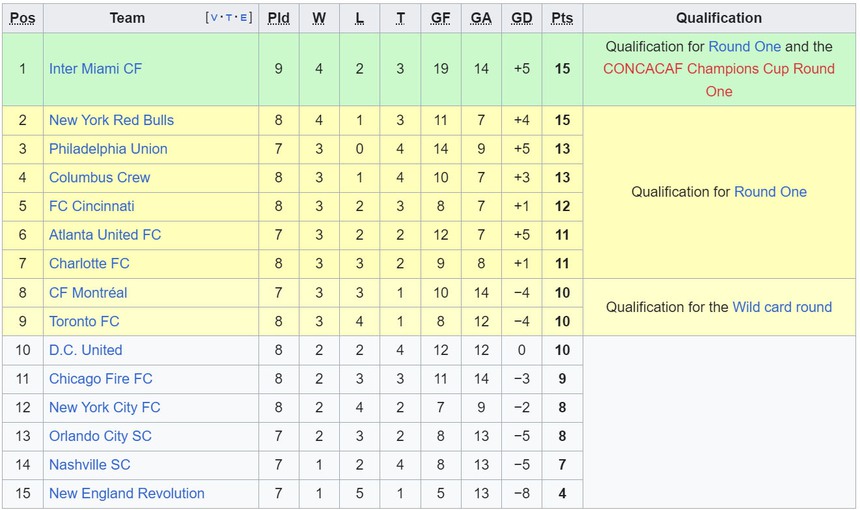Open the FC Cincinnati link
The image size is (860, 510).
point(91,206)
